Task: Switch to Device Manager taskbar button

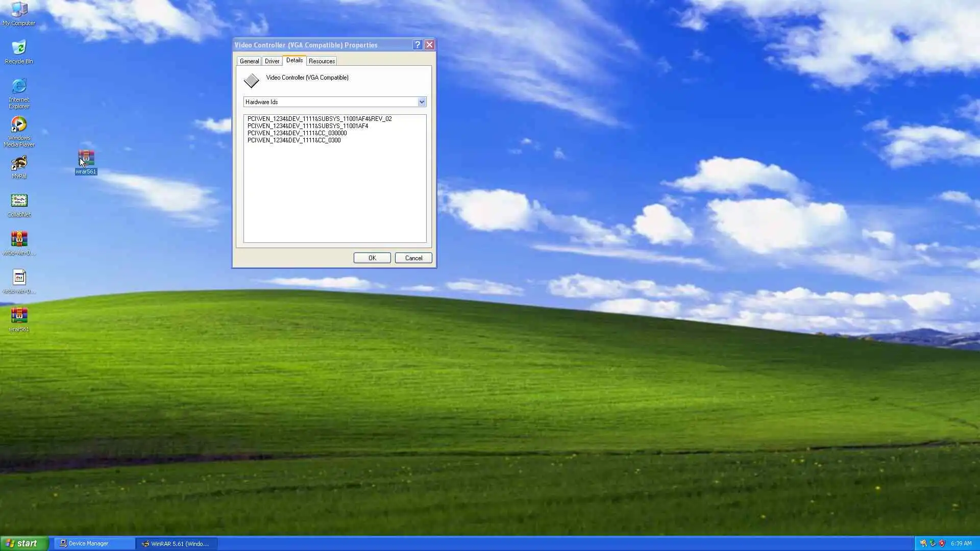Action: tap(94, 543)
